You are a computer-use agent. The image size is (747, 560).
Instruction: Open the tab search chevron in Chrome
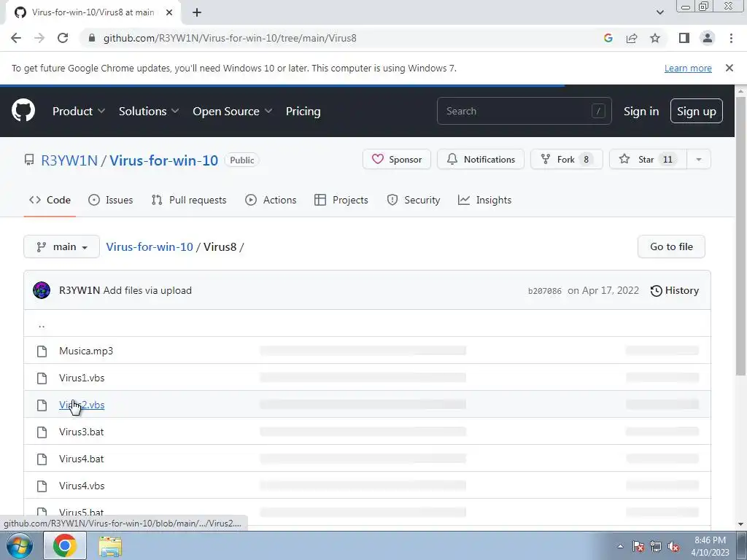659,12
